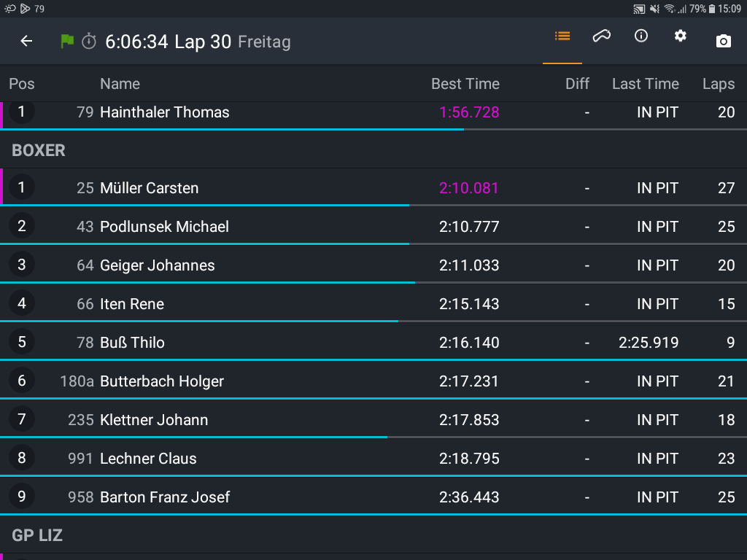Select Buß Thilo's last time 2:25.919
The height and width of the screenshot is (560, 747).
(x=649, y=343)
